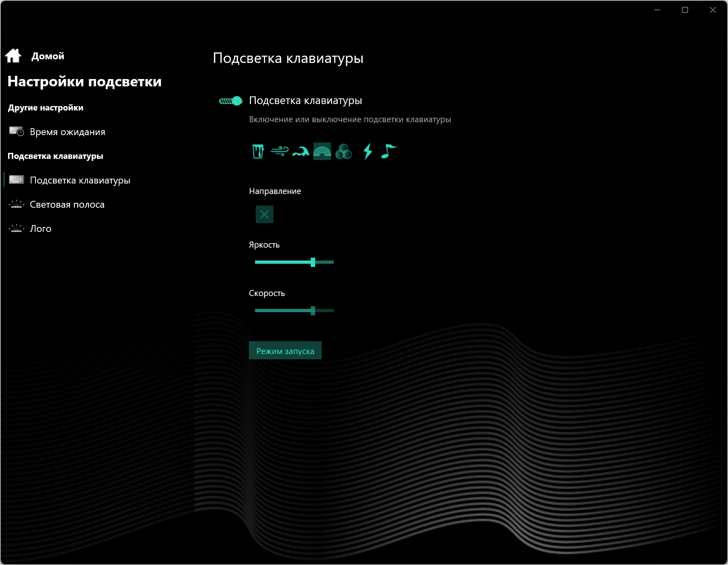Select the lightning bolt lighting effect
The image size is (728, 565).
368,152
